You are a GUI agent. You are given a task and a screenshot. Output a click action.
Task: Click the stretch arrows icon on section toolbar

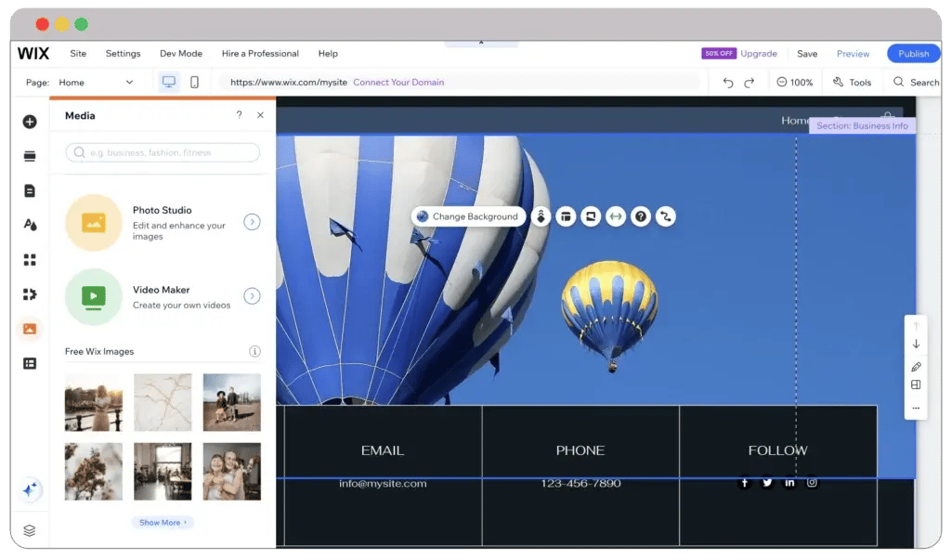point(616,216)
